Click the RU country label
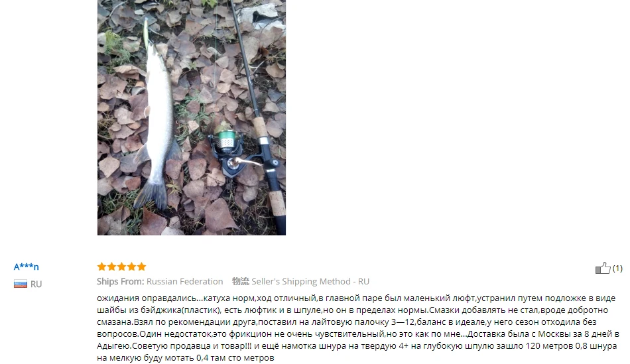 pos(36,284)
